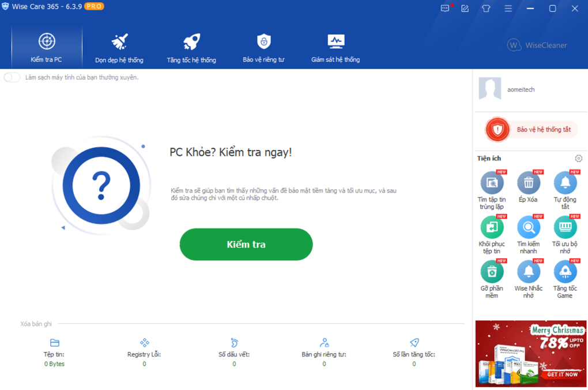Open Giám sát hệ thống tab

click(x=336, y=47)
